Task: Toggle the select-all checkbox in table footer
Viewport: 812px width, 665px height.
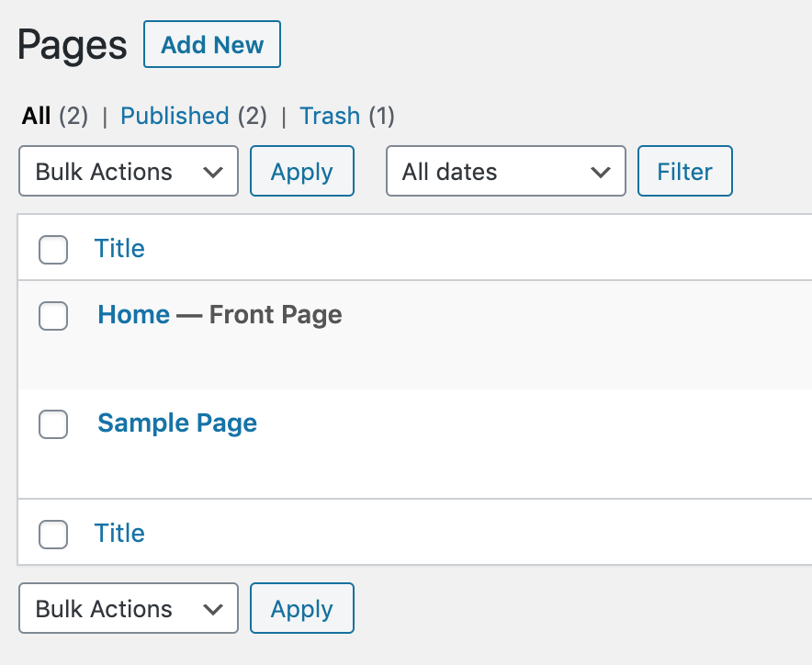Action: tap(53, 534)
